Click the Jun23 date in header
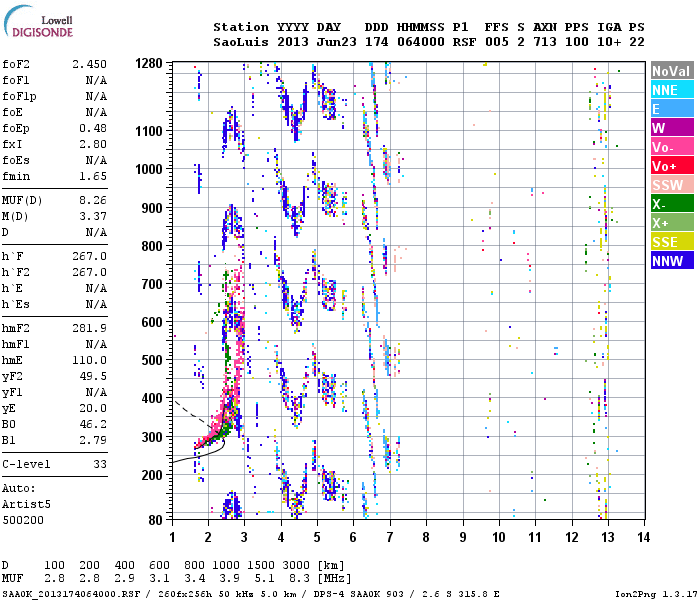 click(337, 42)
